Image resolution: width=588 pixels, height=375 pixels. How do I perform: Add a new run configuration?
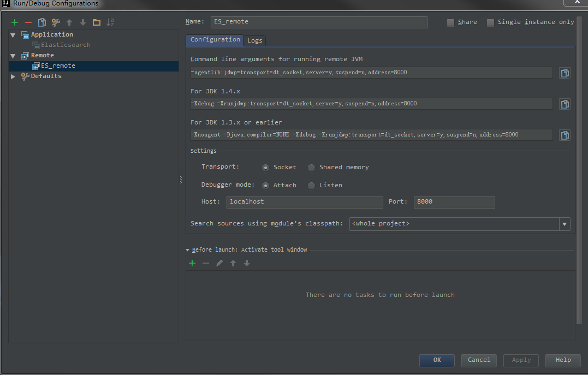click(x=14, y=22)
